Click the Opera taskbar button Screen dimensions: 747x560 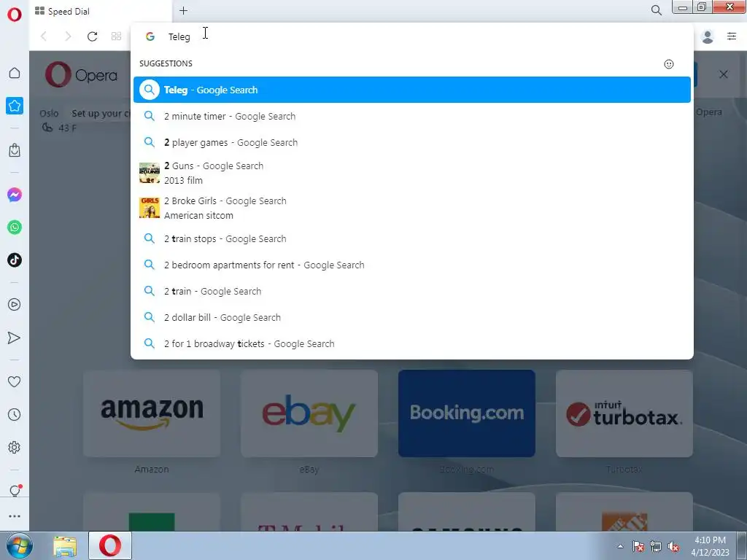pyautogui.click(x=110, y=545)
